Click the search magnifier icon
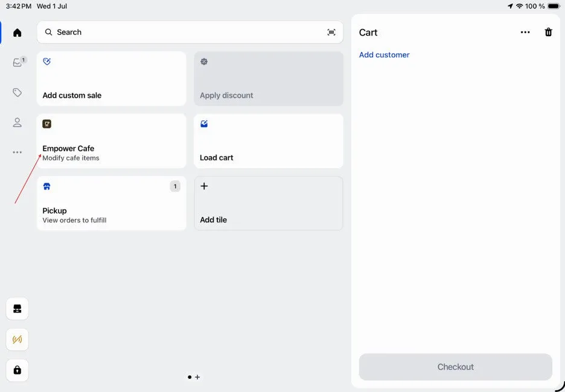 tap(48, 33)
